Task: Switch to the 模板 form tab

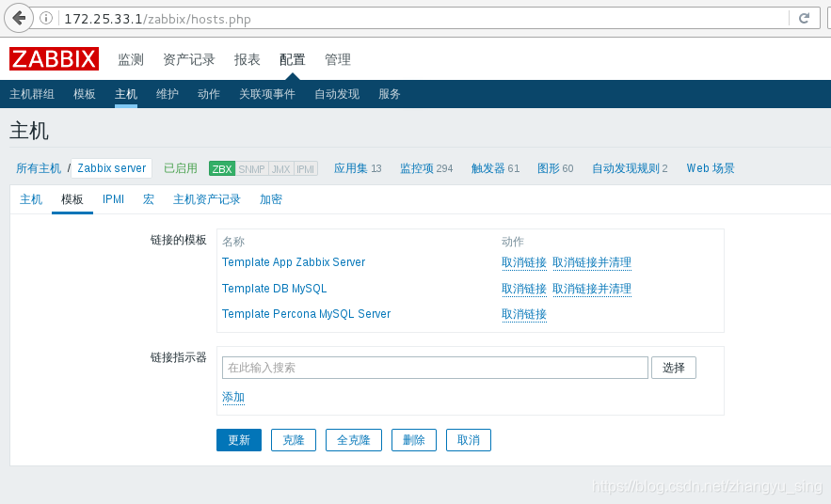Action: [72, 199]
